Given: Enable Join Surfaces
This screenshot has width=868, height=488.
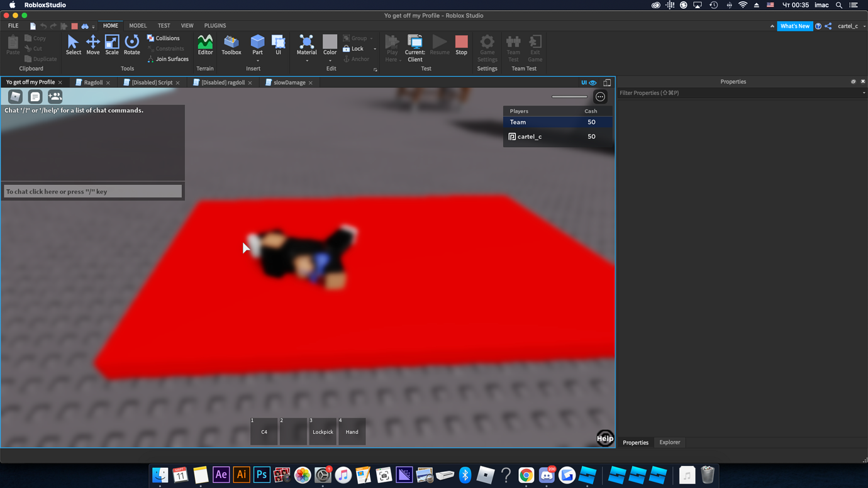Looking at the screenshot, I should point(168,58).
